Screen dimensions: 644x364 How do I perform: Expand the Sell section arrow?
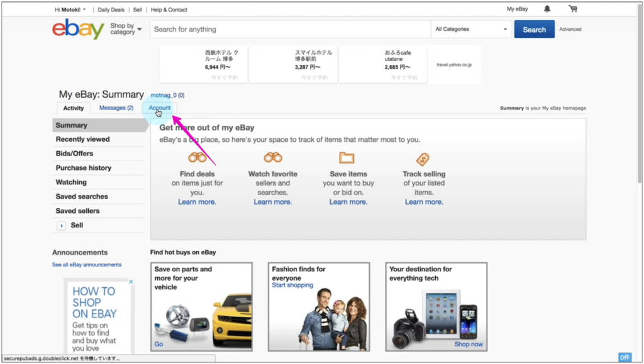click(61, 225)
